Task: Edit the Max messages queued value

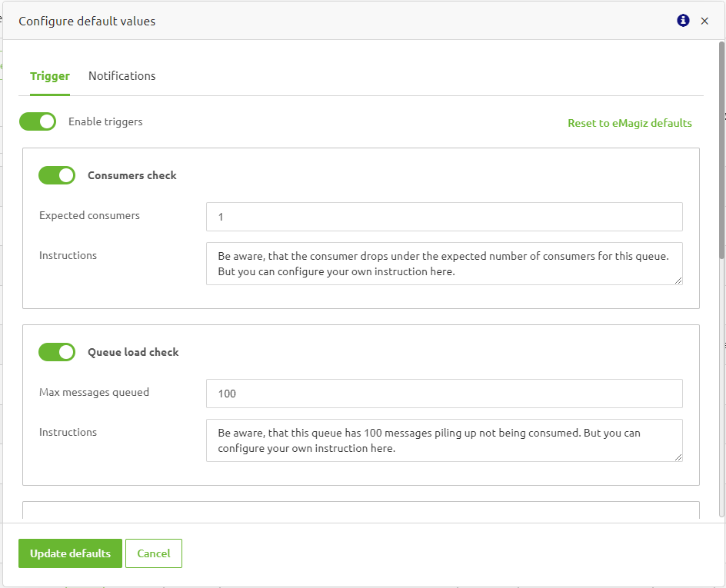Action: [444, 393]
